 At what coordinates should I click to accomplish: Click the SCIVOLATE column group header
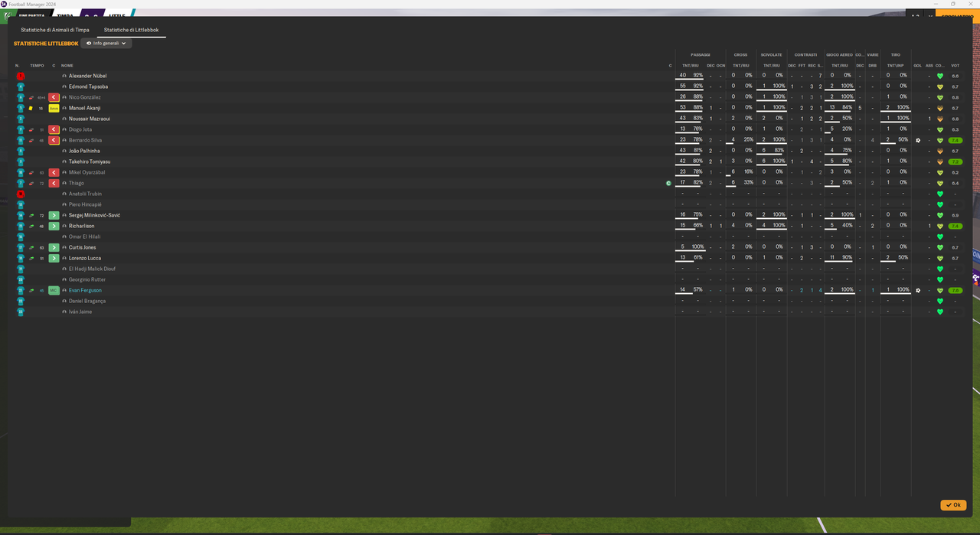coord(772,55)
